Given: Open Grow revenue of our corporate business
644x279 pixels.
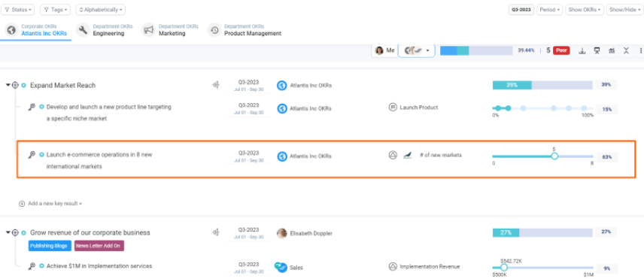Looking at the screenshot, I should [x=90, y=232].
